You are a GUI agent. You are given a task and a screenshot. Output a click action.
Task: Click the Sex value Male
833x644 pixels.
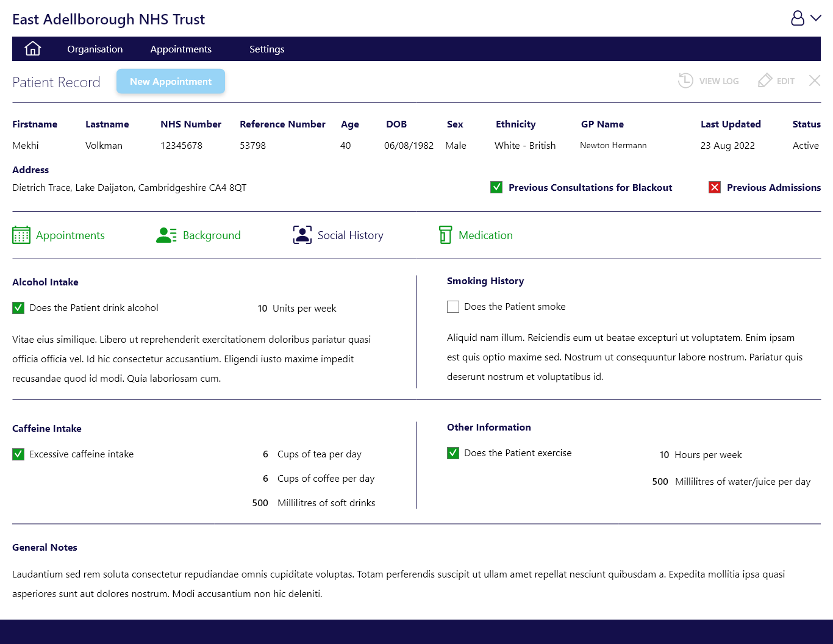456,146
